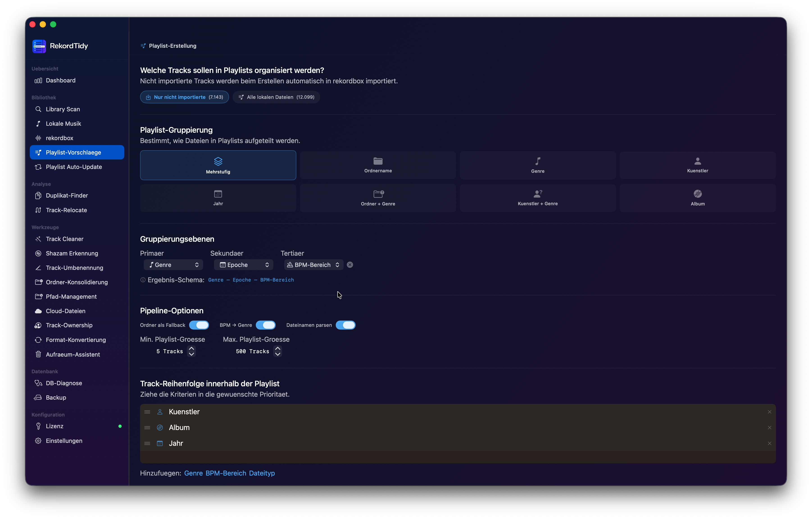This screenshot has height=519, width=812.
Task: Toggle the BPM → Genre switch
Action: [266, 325]
